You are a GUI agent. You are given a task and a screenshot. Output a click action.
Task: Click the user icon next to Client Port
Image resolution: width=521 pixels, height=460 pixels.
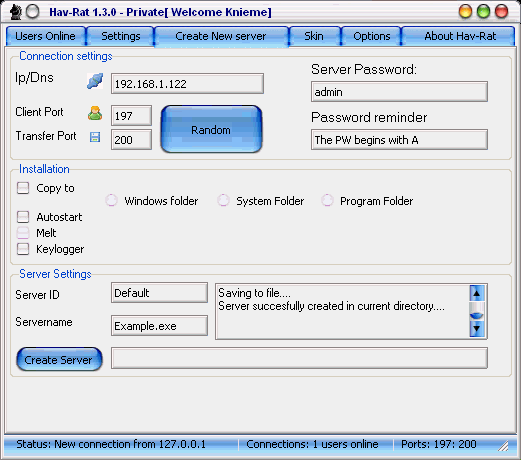tap(95, 113)
